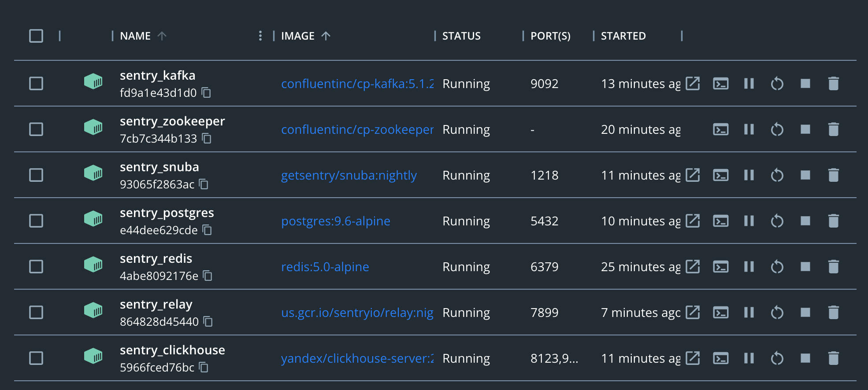This screenshot has width=868, height=390.
Task: Open terminal for sentry_relay container
Action: tap(721, 312)
